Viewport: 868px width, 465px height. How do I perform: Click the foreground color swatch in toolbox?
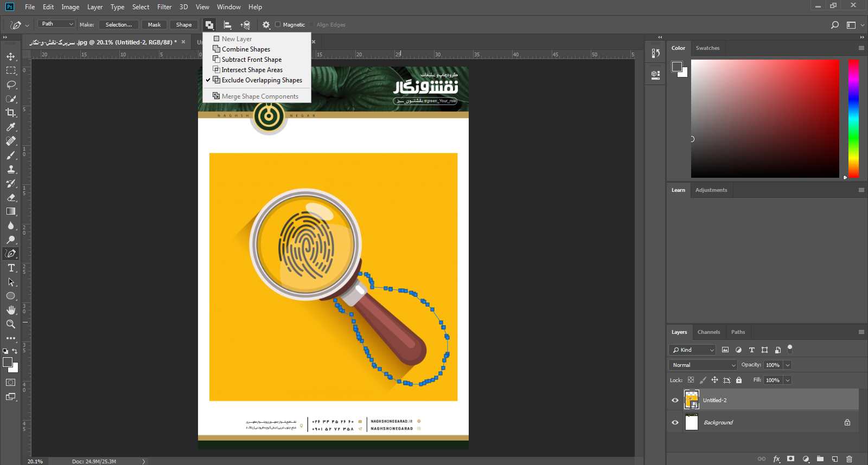click(8, 363)
